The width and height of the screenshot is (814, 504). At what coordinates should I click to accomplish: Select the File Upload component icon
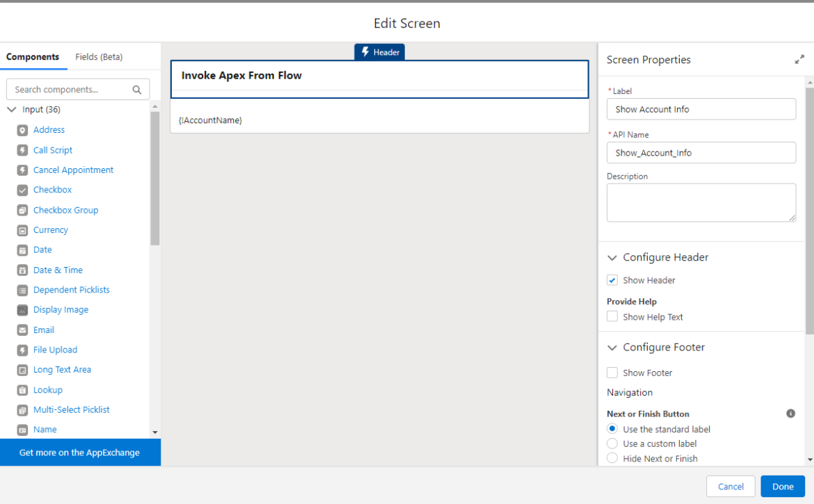23,350
